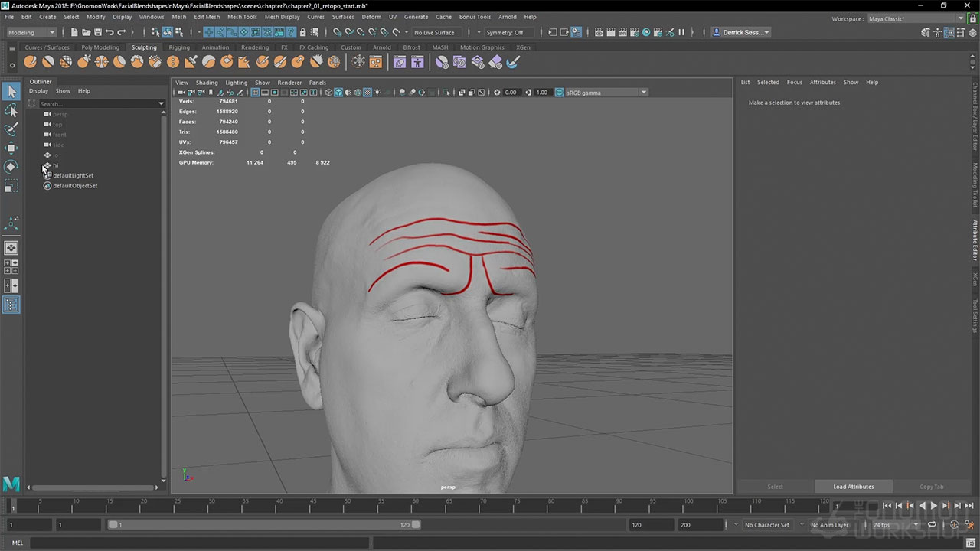Open the sRGB gamma view transform dropdown

point(643,93)
